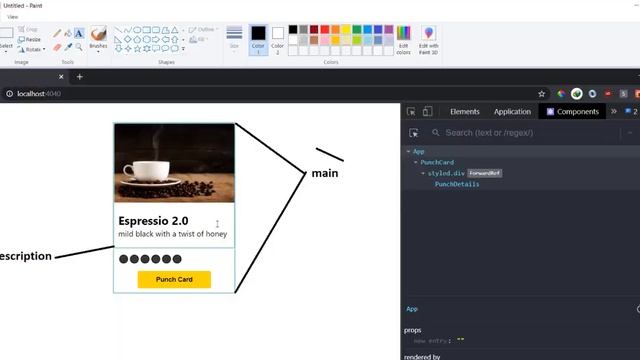Image resolution: width=640 pixels, height=360 pixels.
Task: Click the yellow Punch Card button
Action: (x=174, y=280)
